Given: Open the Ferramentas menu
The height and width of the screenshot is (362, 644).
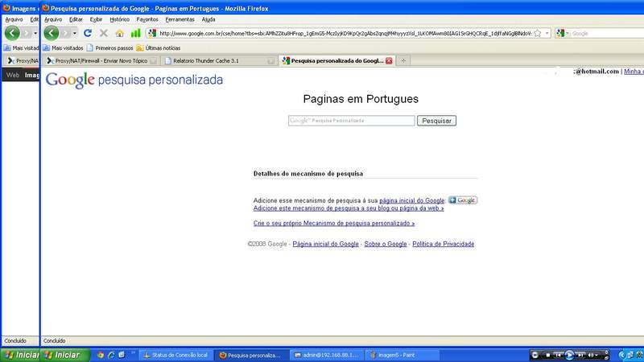Looking at the screenshot, I should click(x=180, y=19).
